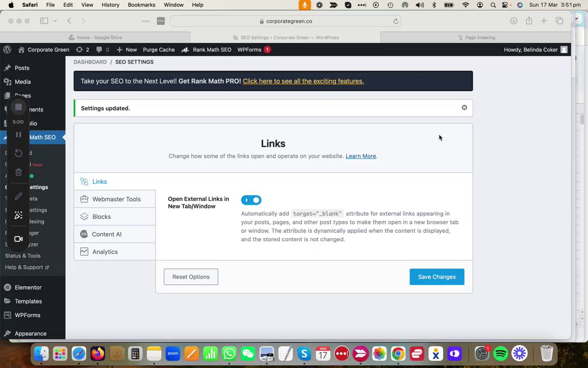Open the WordPress logo menu in admin bar
Image resolution: width=588 pixels, height=368 pixels.
pyautogui.click(x=7, y=50)
